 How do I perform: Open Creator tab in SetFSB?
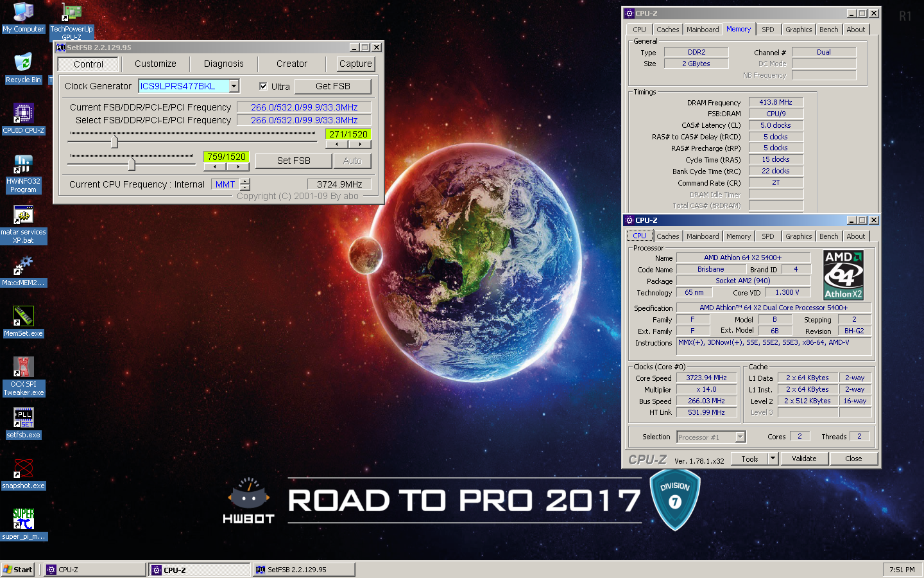(291, 64)
